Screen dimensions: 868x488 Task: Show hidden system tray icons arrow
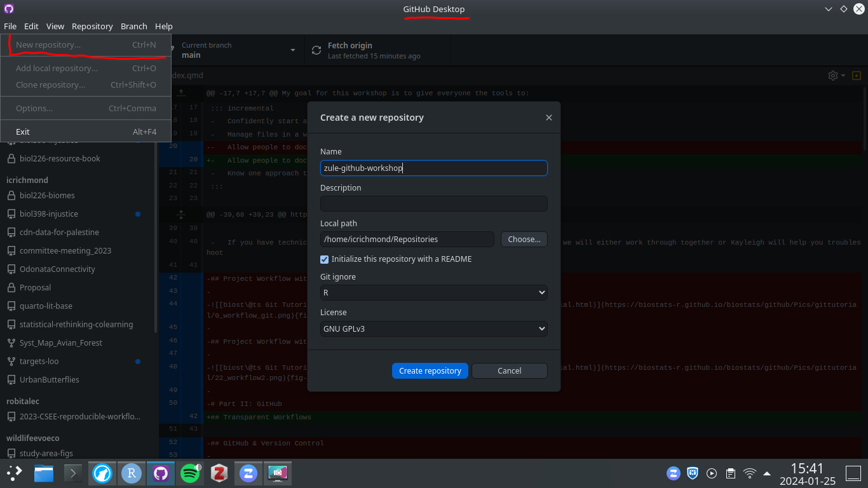[767, 473]
